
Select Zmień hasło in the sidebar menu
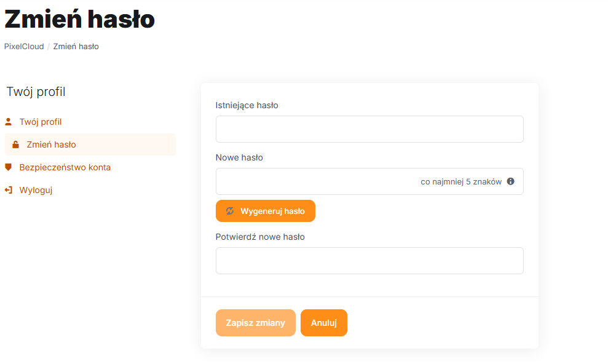(x=52, y=144)
